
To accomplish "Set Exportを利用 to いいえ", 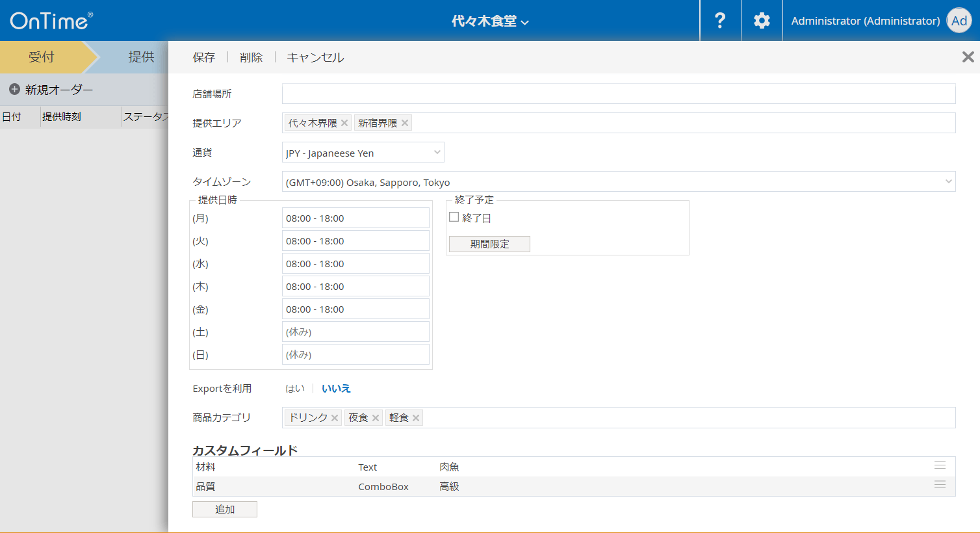I will [x=336, y=389].
